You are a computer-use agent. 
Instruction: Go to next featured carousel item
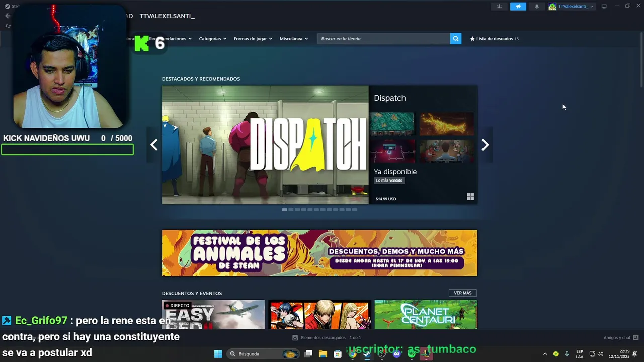[x=485, y=145]
